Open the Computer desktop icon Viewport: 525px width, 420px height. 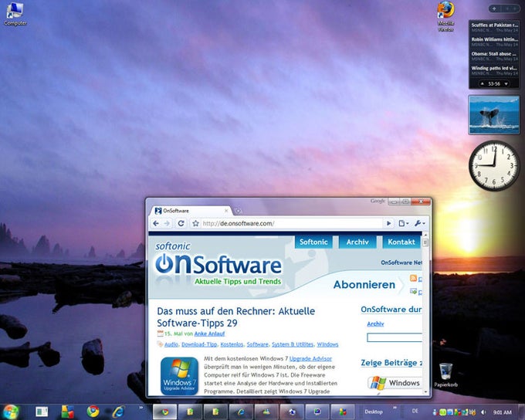[x=15, y=14]
